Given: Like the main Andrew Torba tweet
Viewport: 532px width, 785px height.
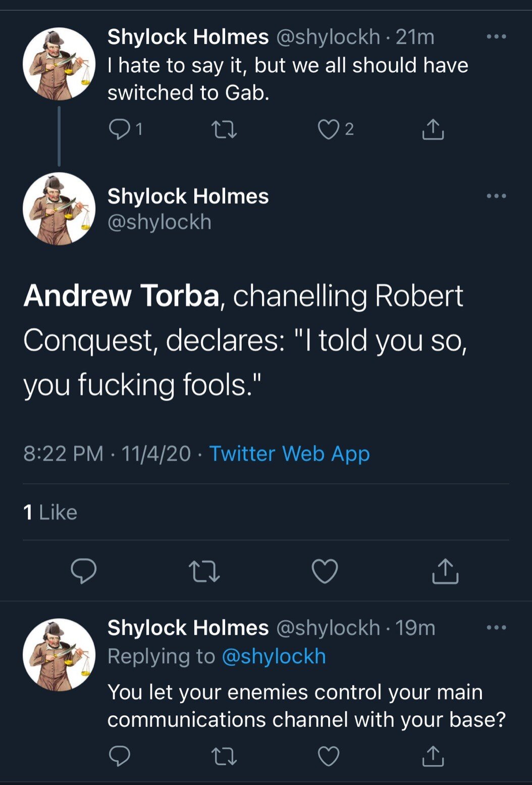Looking at the screenshot, I should pos(325,571).
